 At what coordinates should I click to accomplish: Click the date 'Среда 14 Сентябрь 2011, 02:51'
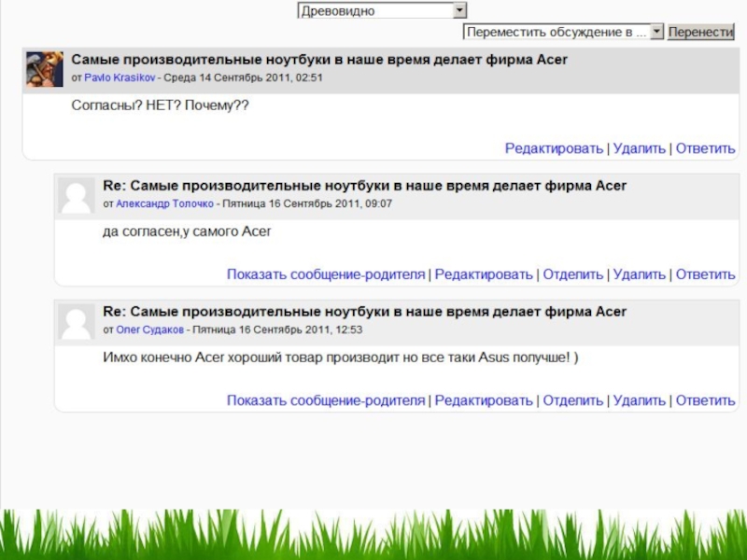[243, 77]
